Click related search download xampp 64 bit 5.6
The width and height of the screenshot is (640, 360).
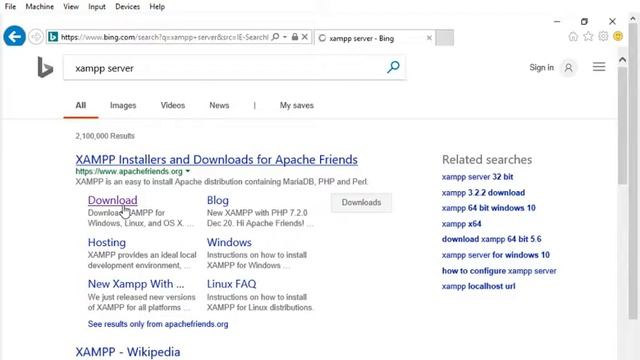[491, 239]
